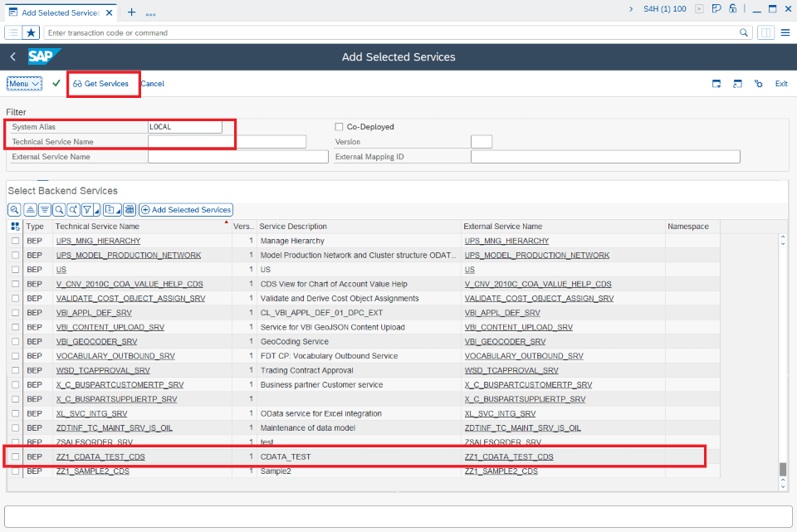
Task: Click the Export to Spreadsheet icon
Action: point(129,209)
